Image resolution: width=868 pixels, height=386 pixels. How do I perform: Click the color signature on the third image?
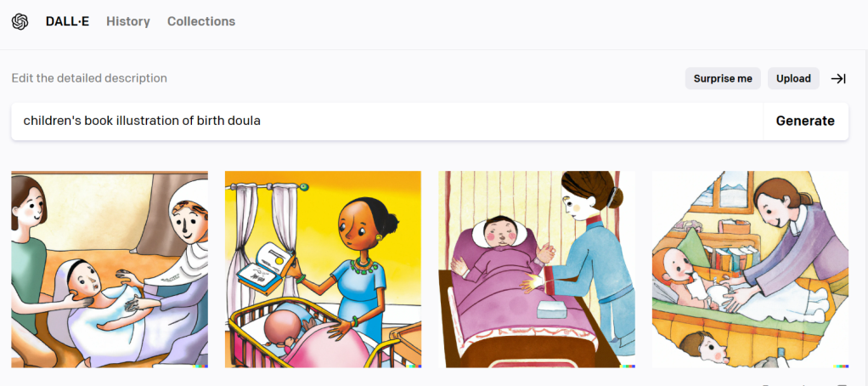click(x=628, y=366)
